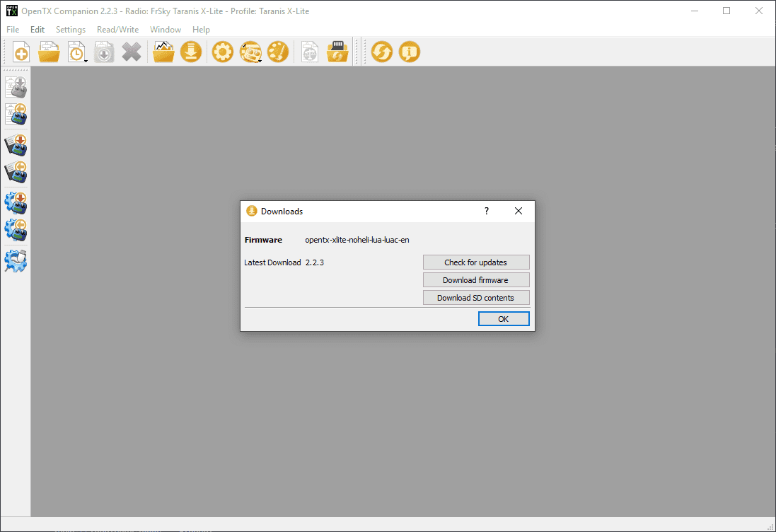Click the circular arrows update icon
This screenshot has height=532, width=776.
point(381,52)
